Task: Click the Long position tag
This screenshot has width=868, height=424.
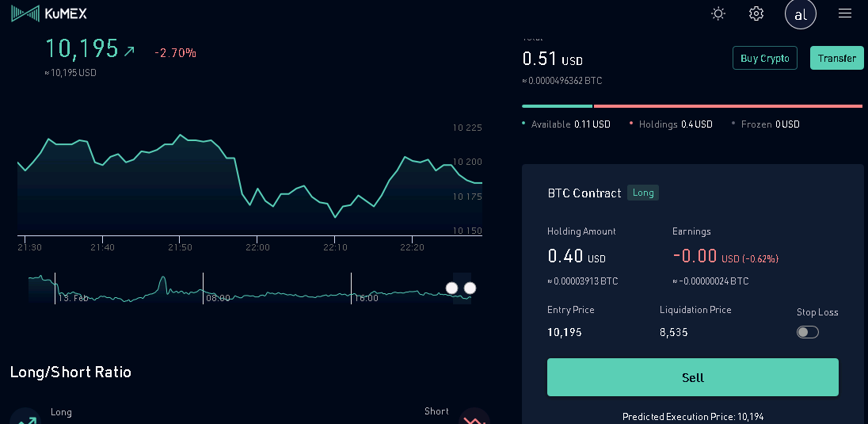Action: click(x=643, y=193)
